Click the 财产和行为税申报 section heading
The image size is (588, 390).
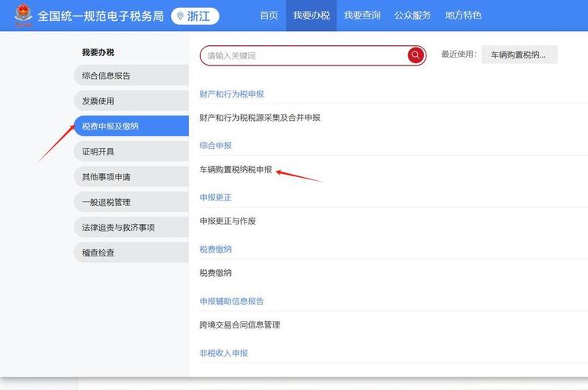click(x=232, y=94)
